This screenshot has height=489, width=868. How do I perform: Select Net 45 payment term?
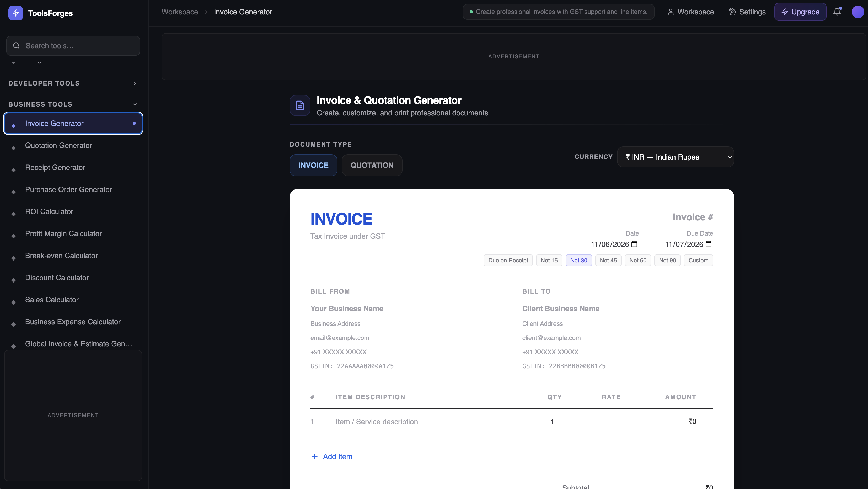(608, 260)
